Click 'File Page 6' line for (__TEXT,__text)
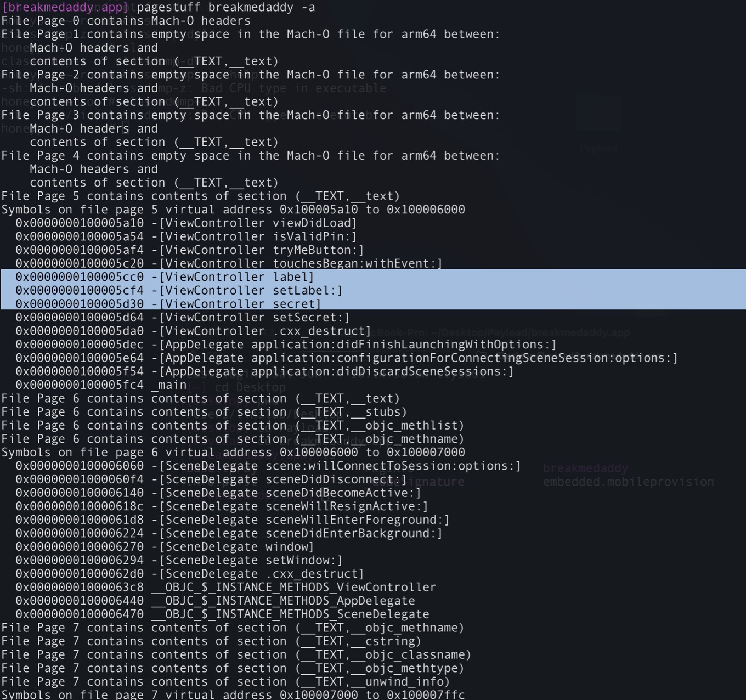This screenshot has height=700, width=746. [201, 398]
